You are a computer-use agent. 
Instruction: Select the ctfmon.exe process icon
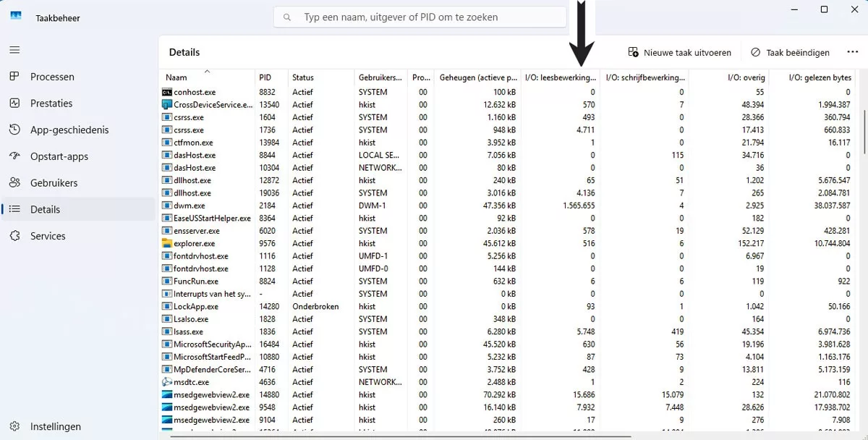pos(167,143)
